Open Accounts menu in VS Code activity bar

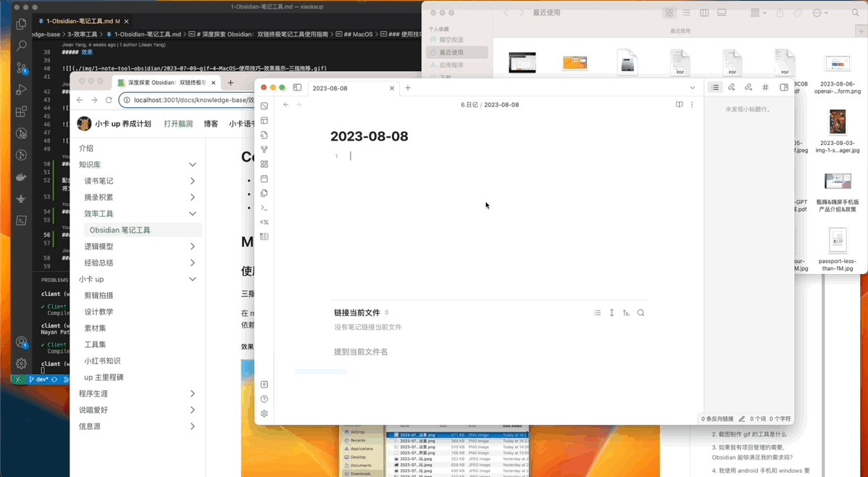coord(22,342)
